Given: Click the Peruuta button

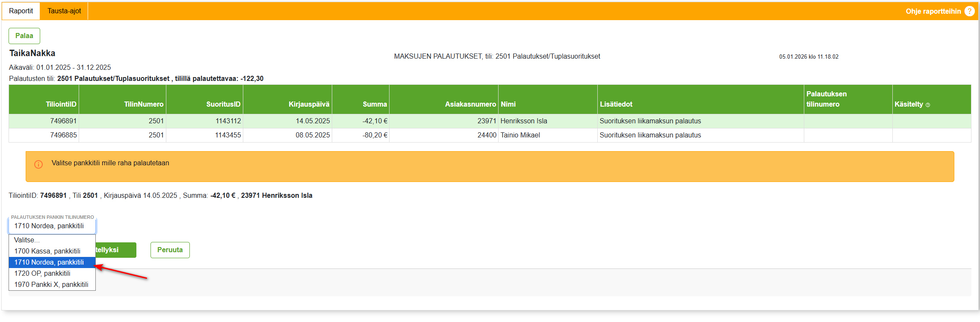Looking at the screenshot, I should (170, 250).
